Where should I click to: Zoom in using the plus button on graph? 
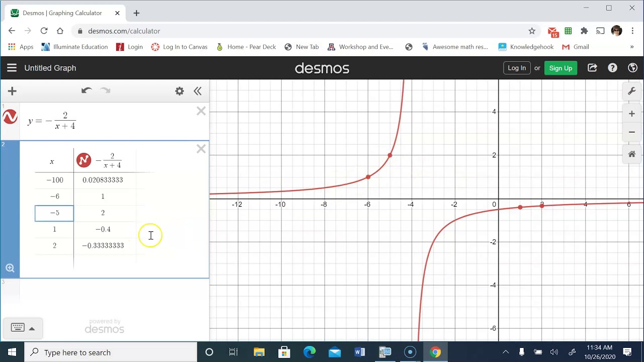coord(631,114)
